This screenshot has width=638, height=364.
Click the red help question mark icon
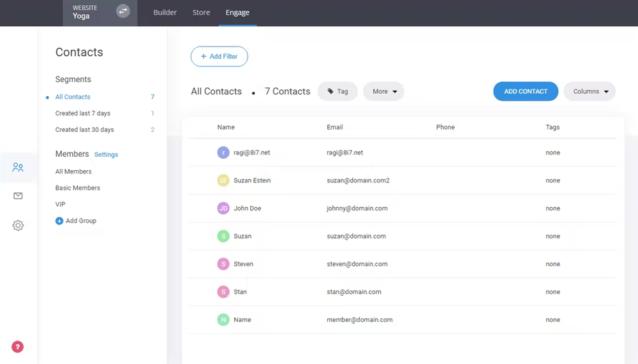(x=17, y=347)
